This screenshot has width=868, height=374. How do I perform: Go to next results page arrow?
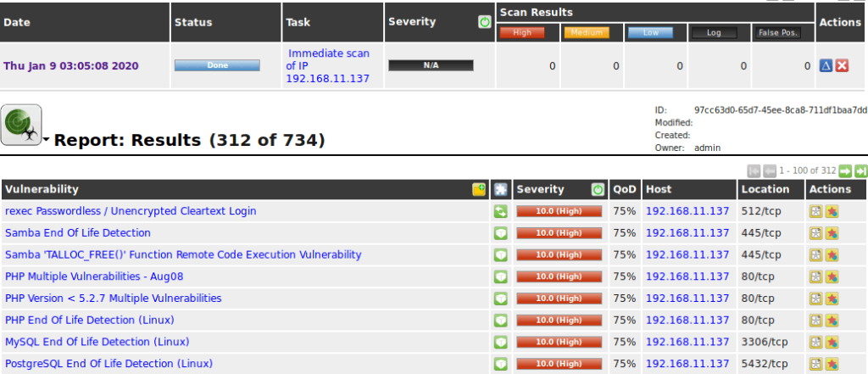845,170
